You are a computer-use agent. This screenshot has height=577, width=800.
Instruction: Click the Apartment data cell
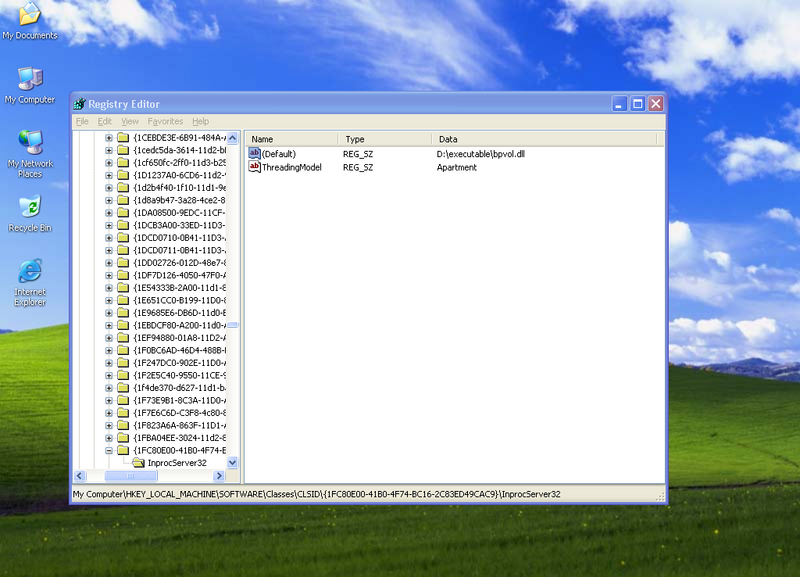[457, 167]
